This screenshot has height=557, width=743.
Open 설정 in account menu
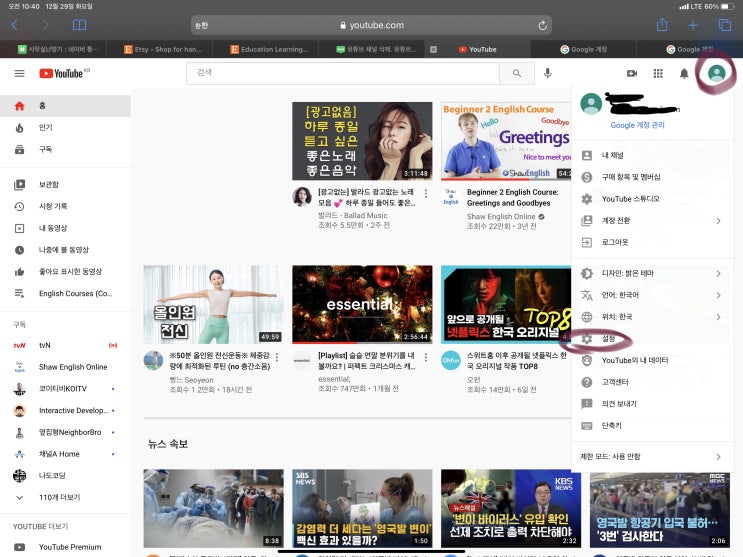point(652,339)
